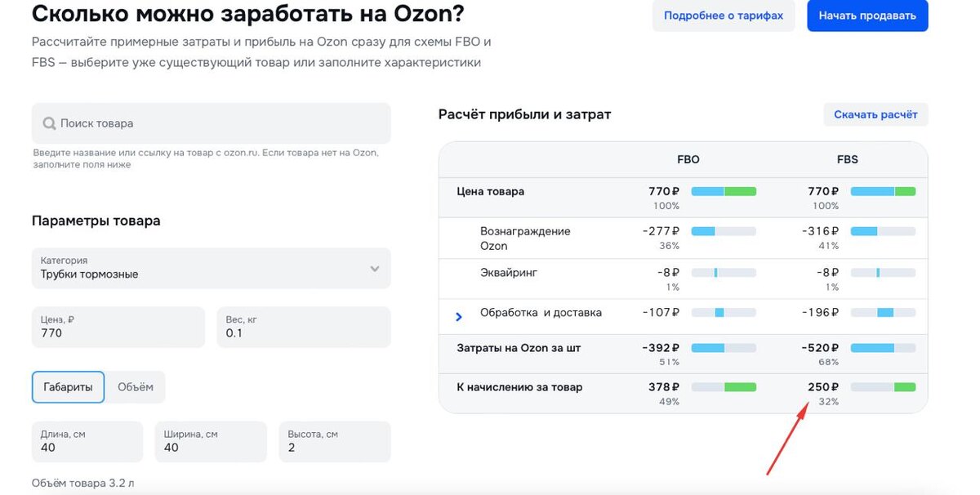Screen dimensions: 980x495
Task: Switch to the Габариты tab
Action: (x=68, y=387)
